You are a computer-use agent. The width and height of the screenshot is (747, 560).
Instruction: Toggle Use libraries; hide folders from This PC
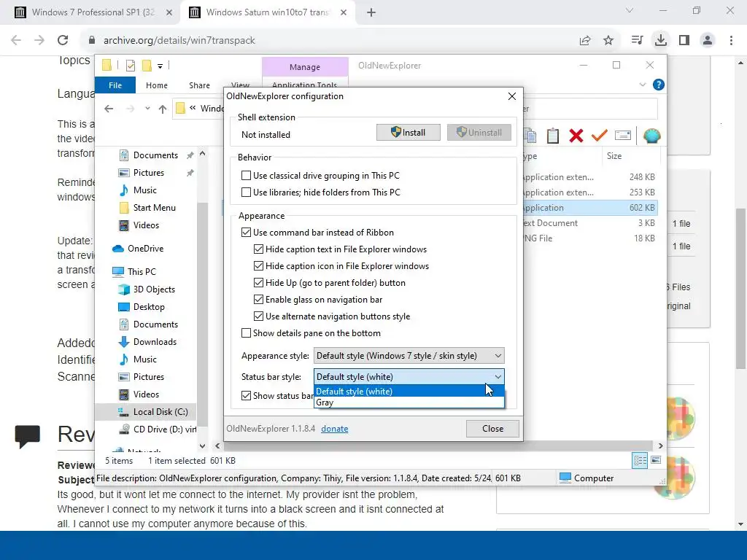[x=246, y=192]
